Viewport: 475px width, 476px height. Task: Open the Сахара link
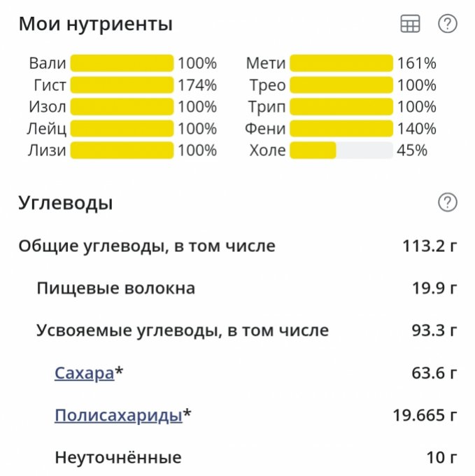coord(84,373)
